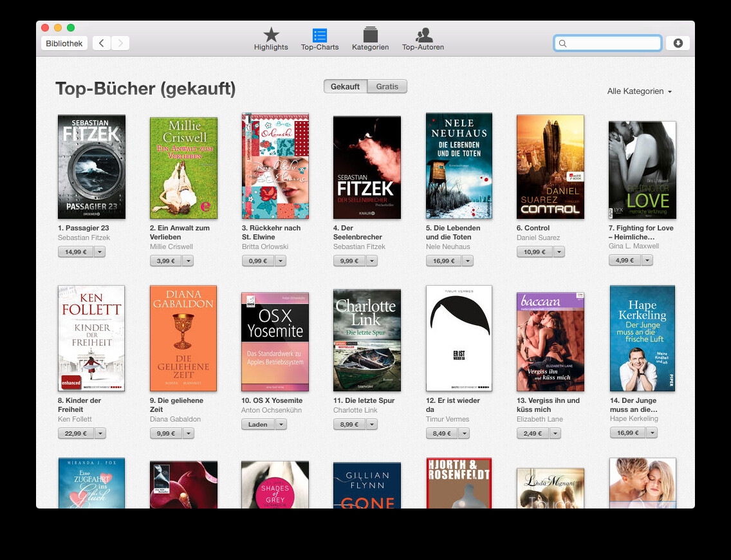
Task: Switch to the Gratis tab
Action: (387, 86)
